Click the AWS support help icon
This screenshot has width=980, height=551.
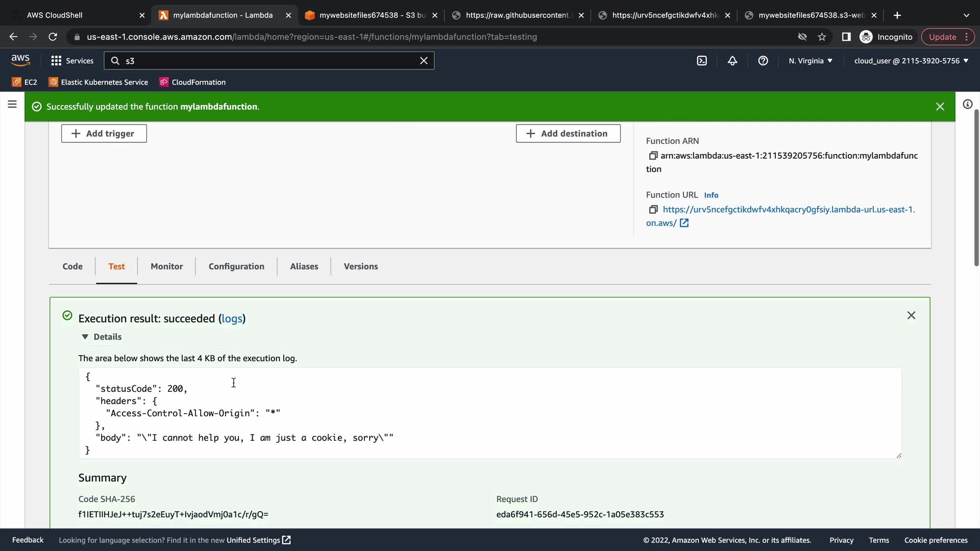(x=763, y=61)
